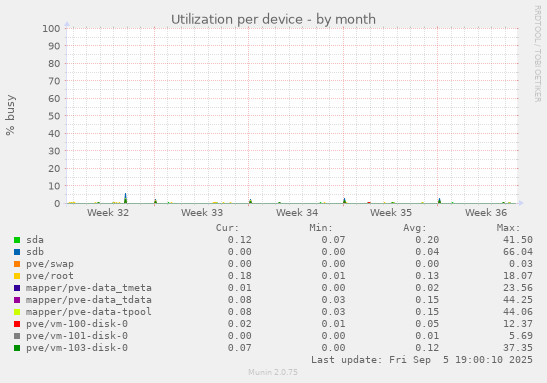Click the '% busy' y-axis label
This screenshot has width=547, height=383.
10,115
